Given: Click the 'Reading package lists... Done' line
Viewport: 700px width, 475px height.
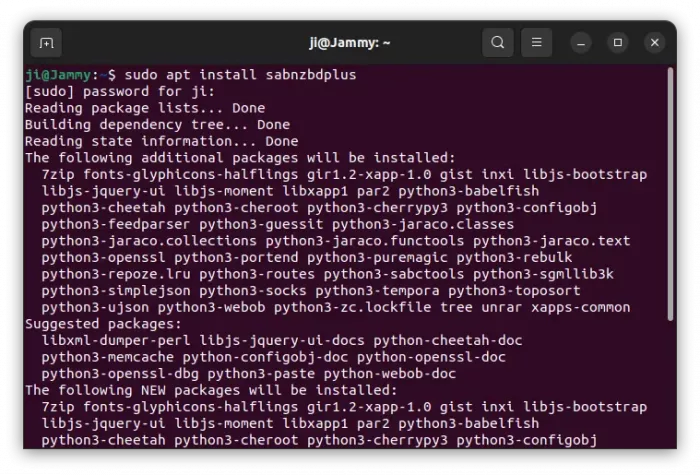Looking at the screenshot, I should tap(145, 108).
